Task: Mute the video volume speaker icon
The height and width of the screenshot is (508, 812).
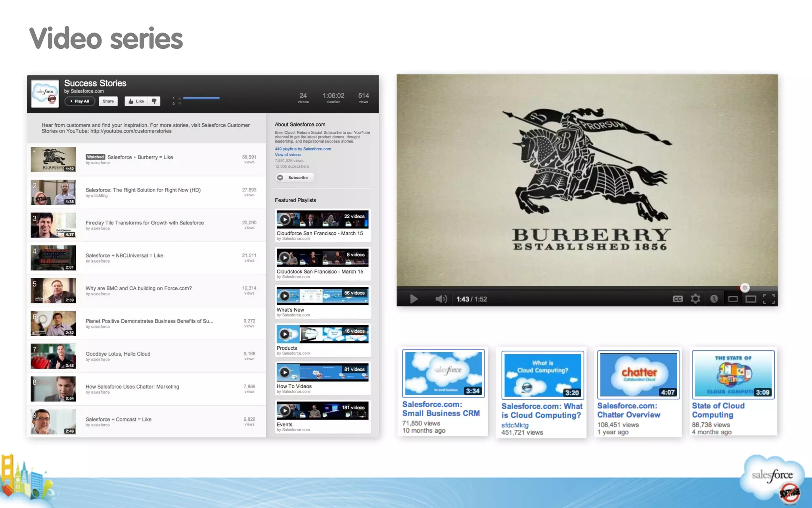Action: point(441,299)
